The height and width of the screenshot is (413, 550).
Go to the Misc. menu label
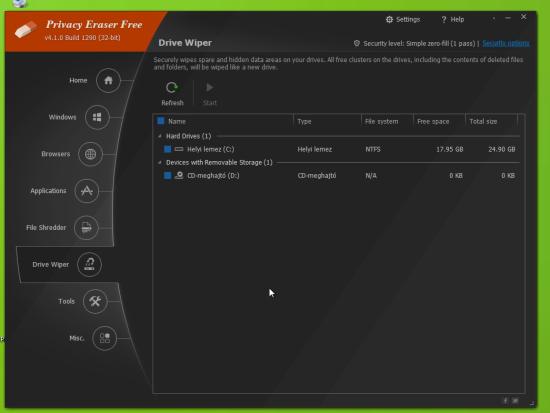(x=77, y=338)
